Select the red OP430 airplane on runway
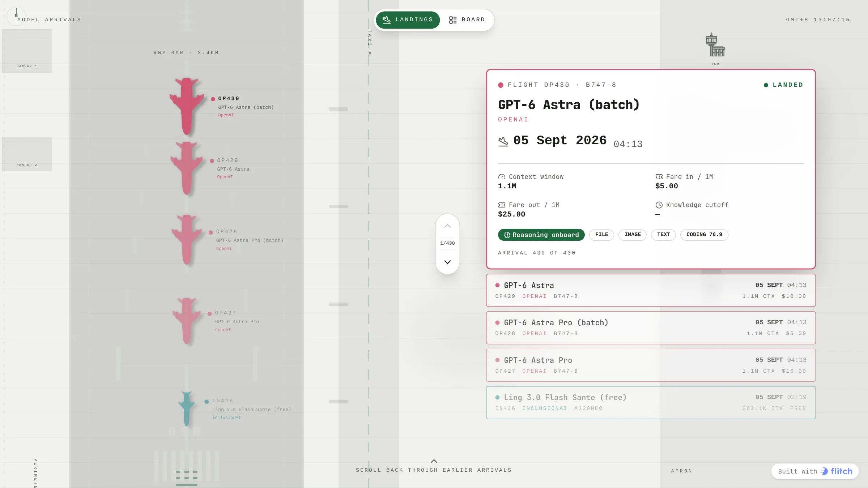Viewport: 868px width, 488px height. 187,106
